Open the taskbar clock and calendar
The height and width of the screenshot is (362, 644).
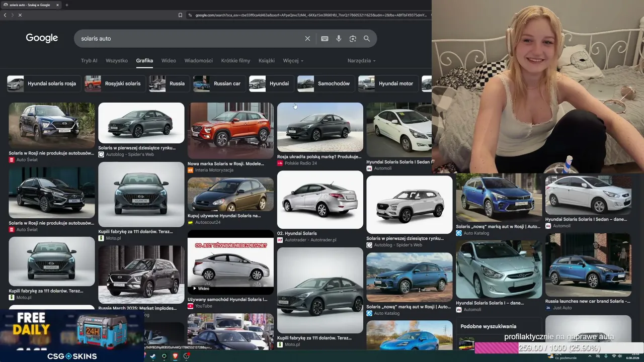point(632,356)
